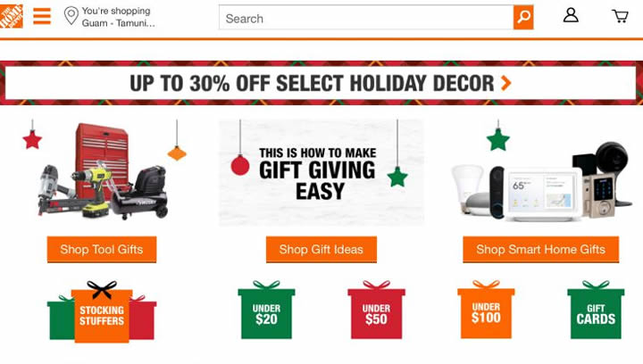
Task: Select the Stocking Stuffers gift box
Action: click(102, 312)
